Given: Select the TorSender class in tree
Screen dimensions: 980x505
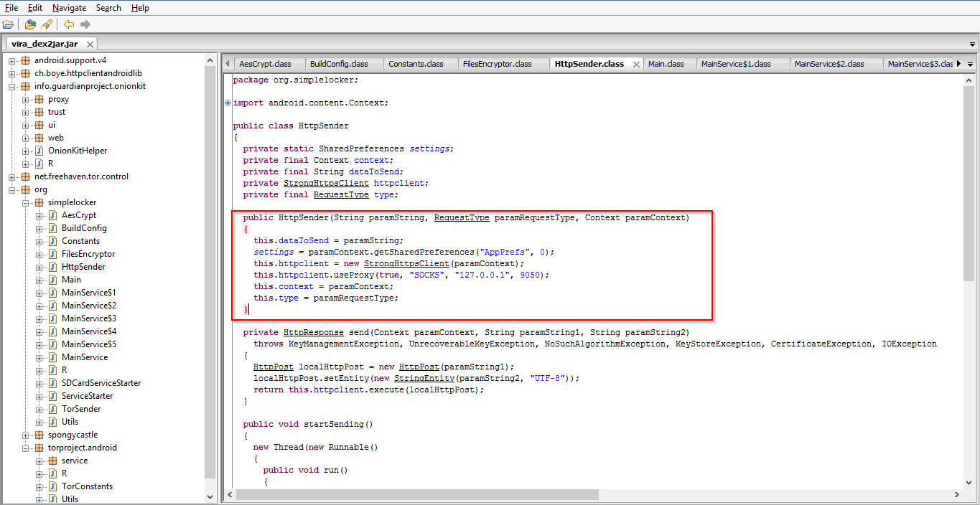Looking at the screenshot, I should 80,409.
